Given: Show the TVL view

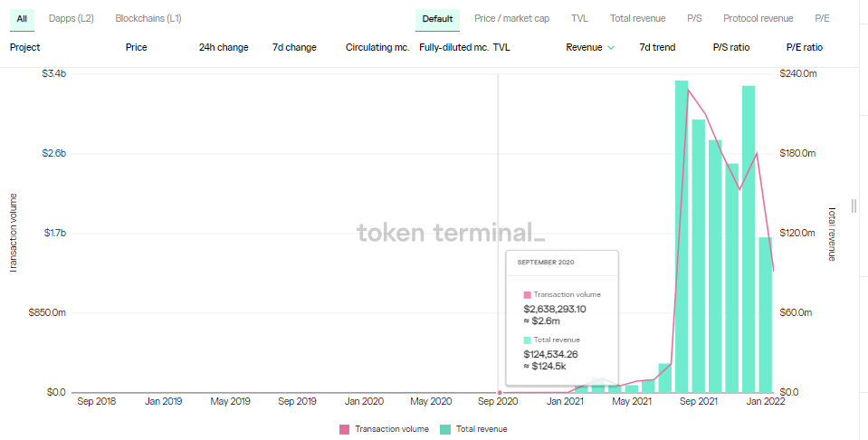Looking at the screenshot, I should tap(579, 18).
